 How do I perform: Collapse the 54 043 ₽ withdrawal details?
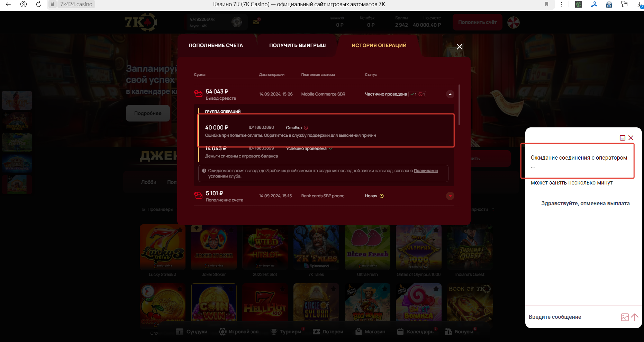[450, 94]
